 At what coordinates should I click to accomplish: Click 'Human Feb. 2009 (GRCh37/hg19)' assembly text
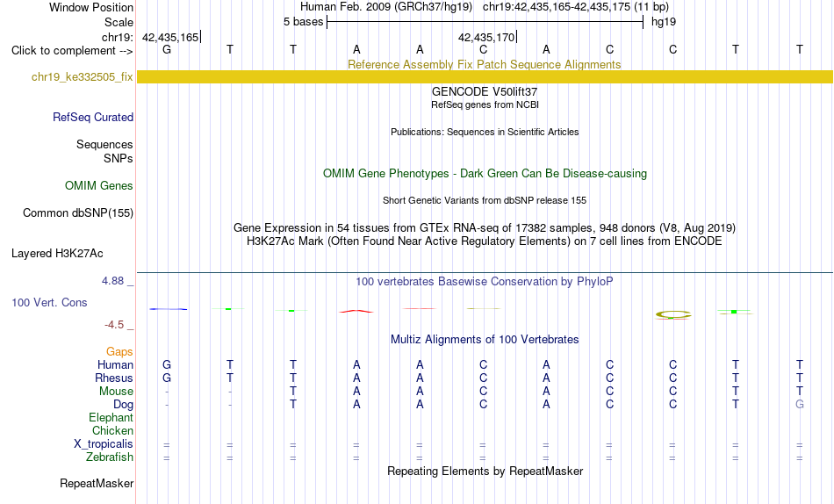coord(386,7)
